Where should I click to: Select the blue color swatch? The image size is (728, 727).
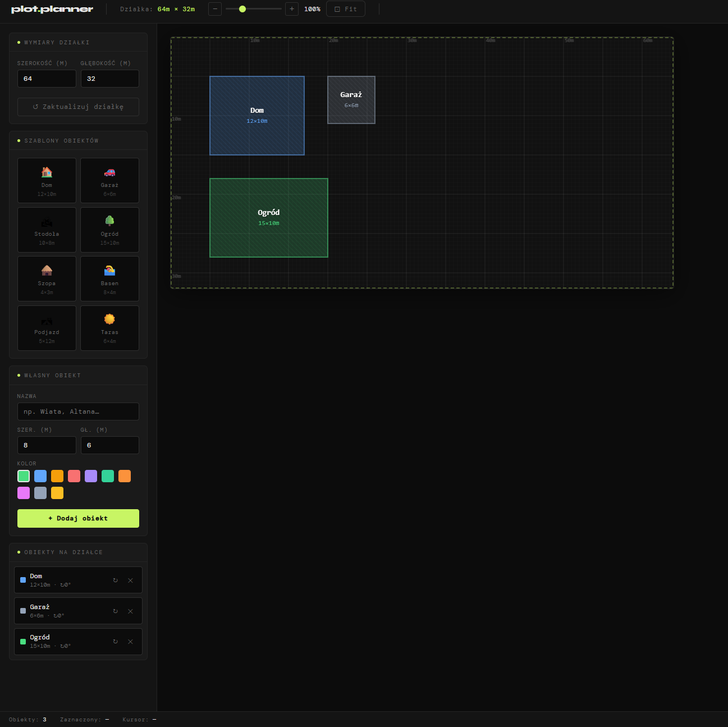40,476
